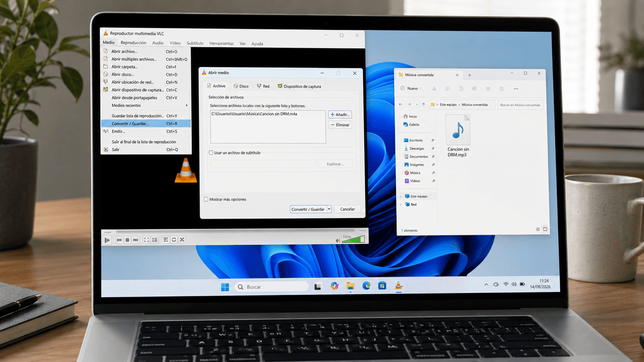This screenshot has height=362, width=644.
Task: Add a new Explorer tab with plus
Action: pyautogui.click(x=469, y=75)
